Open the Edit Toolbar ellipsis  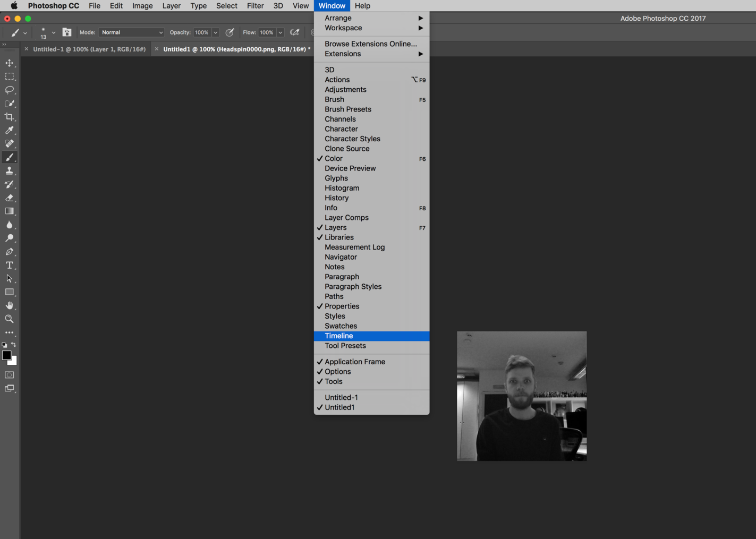click(x=10, y=332)
